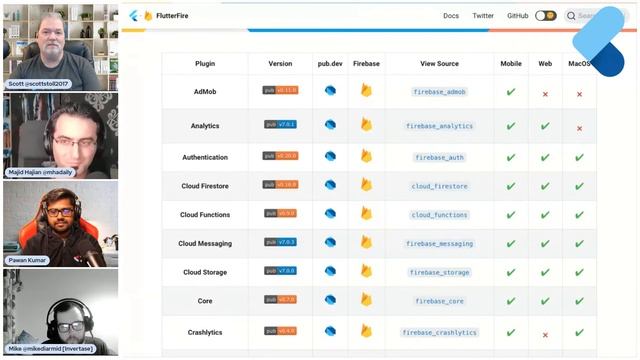Open pub.dev icon for Crashlytics
Viewport: 640px width, 360px height.
click(330, 331)
